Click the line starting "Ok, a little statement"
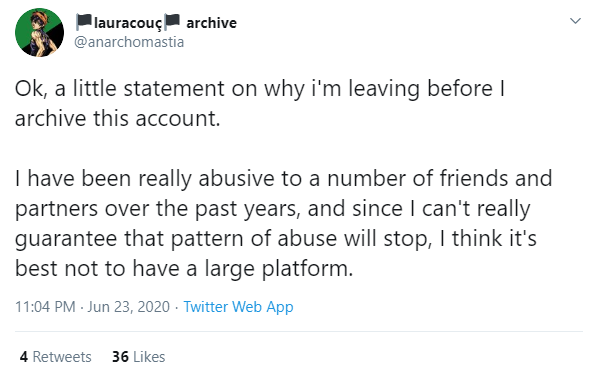Image resolution: width=596 pixels, height=380 pixels. coord(260,89)
